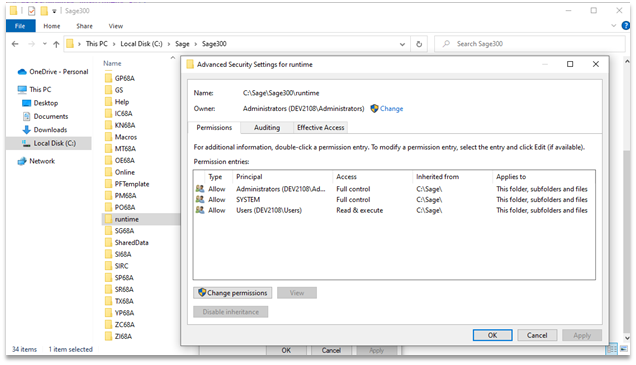Select the Help folder

point(122,102)
